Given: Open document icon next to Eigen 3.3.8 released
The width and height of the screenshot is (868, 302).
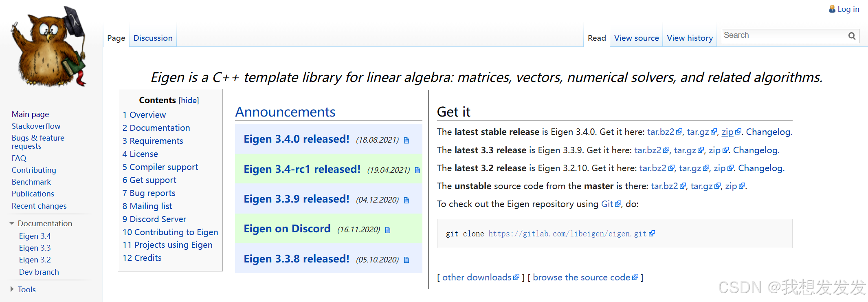Looking at the screenshot, I should tap(406, 260).
